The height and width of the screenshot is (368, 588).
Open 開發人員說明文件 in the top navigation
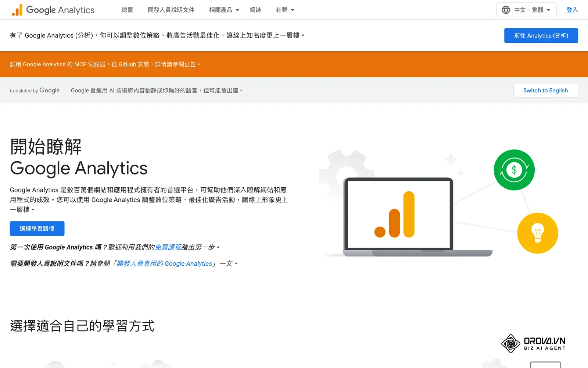coord(171,10)
